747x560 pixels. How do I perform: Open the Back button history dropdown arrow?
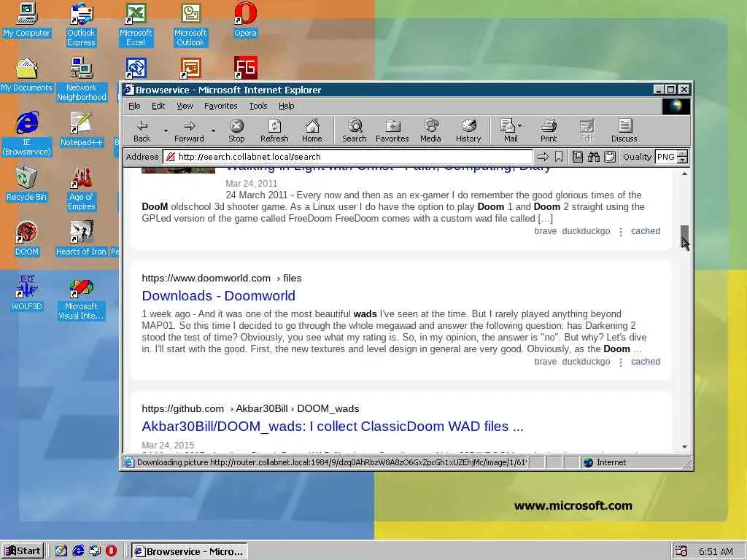coord(166,131)
